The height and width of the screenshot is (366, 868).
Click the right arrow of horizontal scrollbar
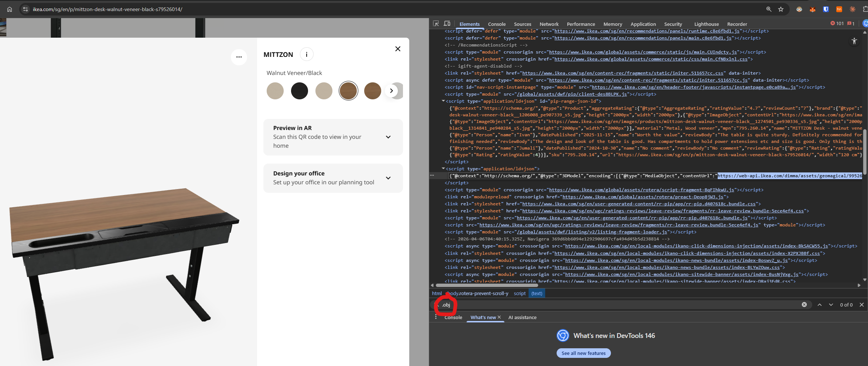point(859,285)
